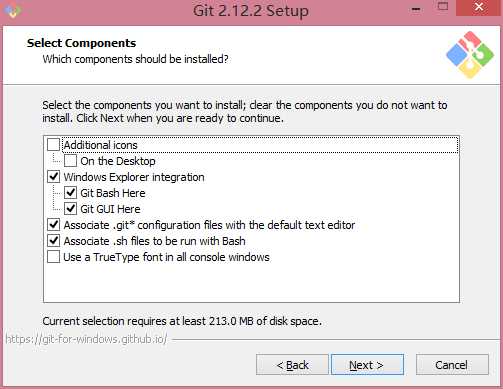503x389 pixels.
Task: Select the Additional icons tree label
Action: (x=101, y=145)
